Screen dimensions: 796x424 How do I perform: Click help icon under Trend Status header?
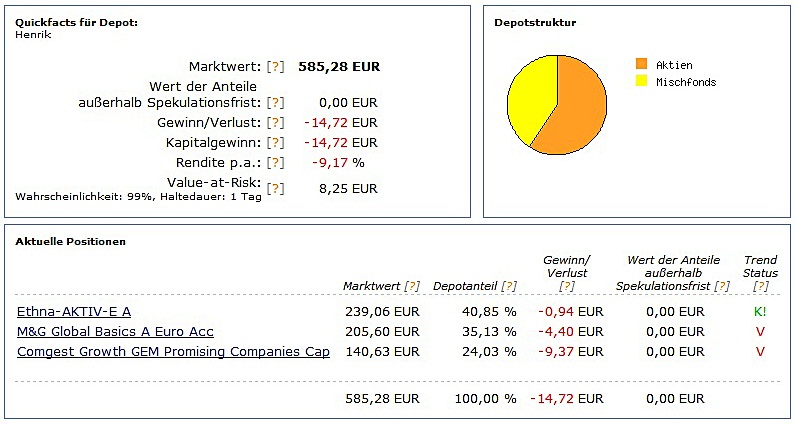pyautogui.click(x=760, y=286)
